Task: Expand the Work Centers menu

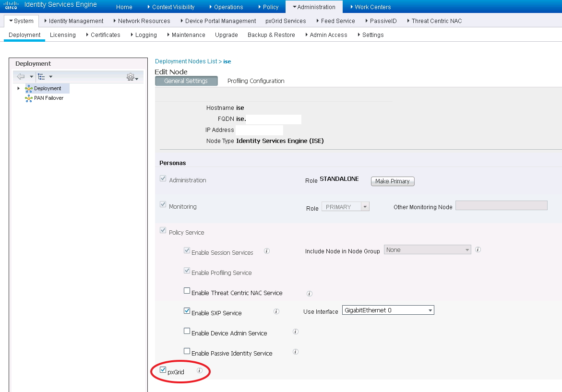Action: [370, 7]
